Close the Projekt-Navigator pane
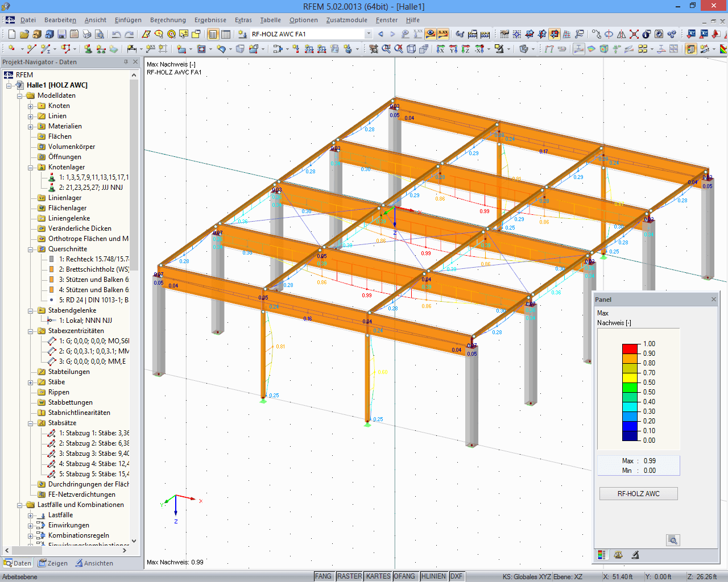 click(135, 62)
